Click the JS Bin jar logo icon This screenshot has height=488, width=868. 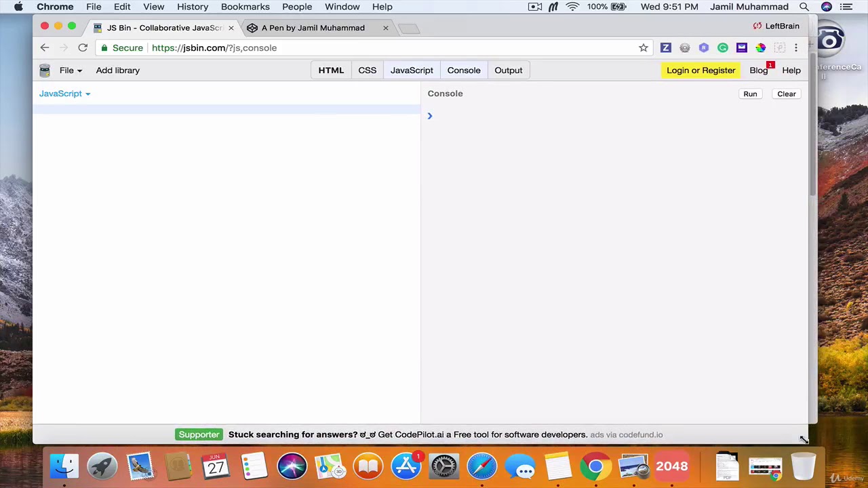click(x=45, y=70)
